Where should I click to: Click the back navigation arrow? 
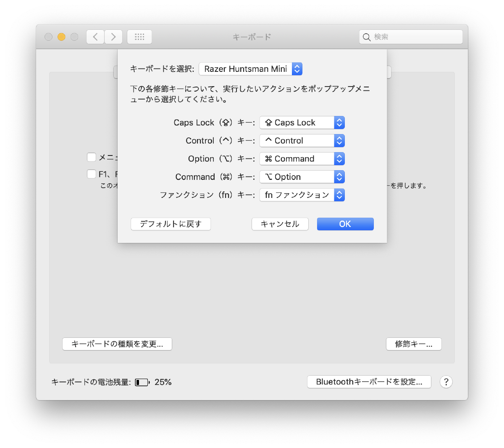(95, 37)
